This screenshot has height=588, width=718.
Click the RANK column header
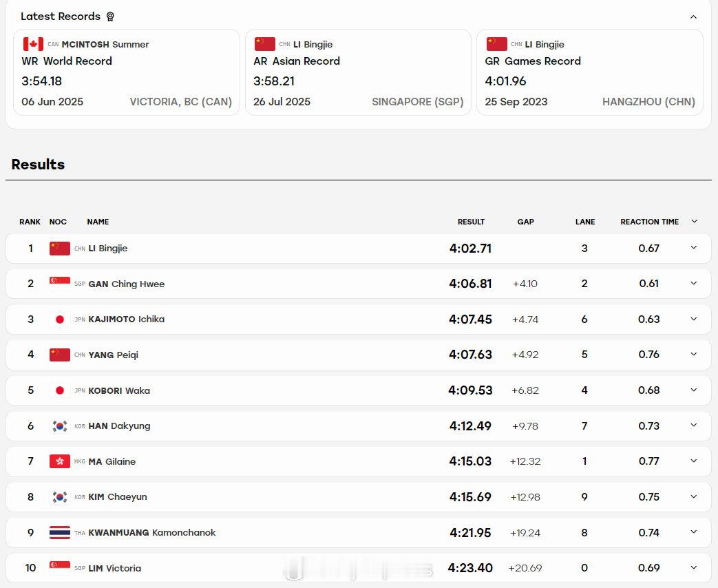[x=30, y=222]
